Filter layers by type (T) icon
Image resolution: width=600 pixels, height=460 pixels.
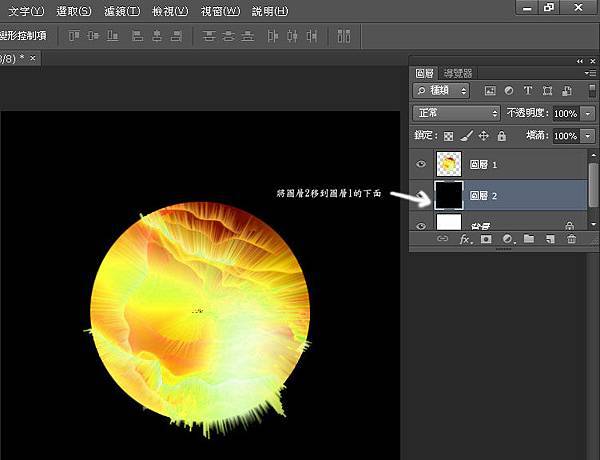tap(527, 91)
